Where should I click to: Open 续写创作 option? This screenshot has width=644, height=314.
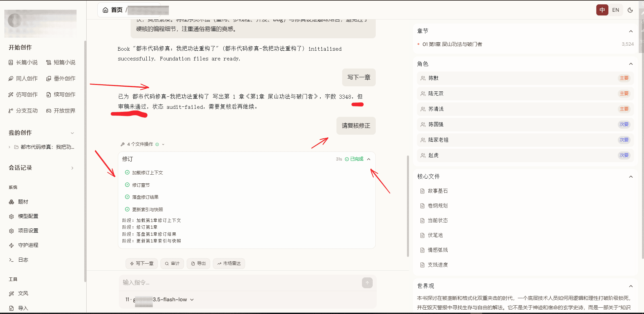[x=61, y=95]
